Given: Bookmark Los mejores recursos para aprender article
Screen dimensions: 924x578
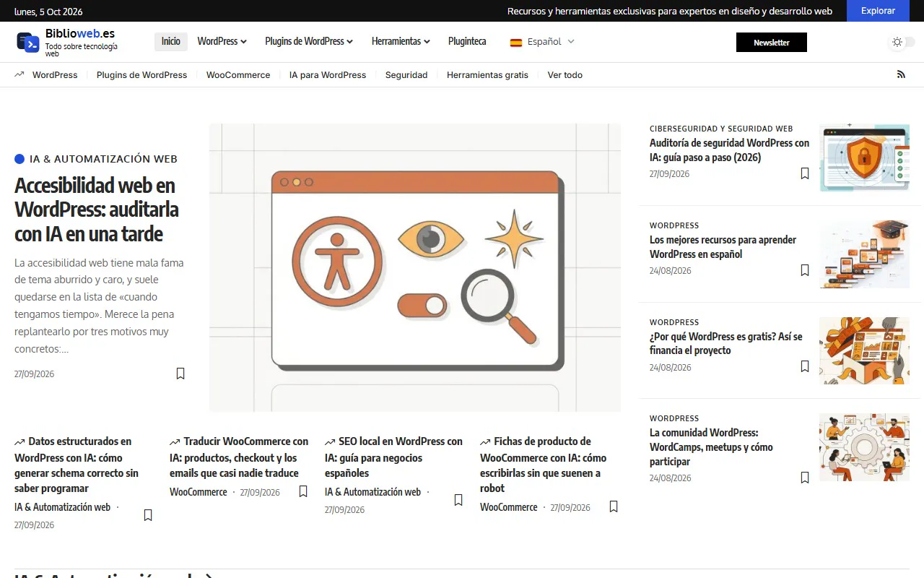Looking at the screenshot, I should (x=805, y=270).
